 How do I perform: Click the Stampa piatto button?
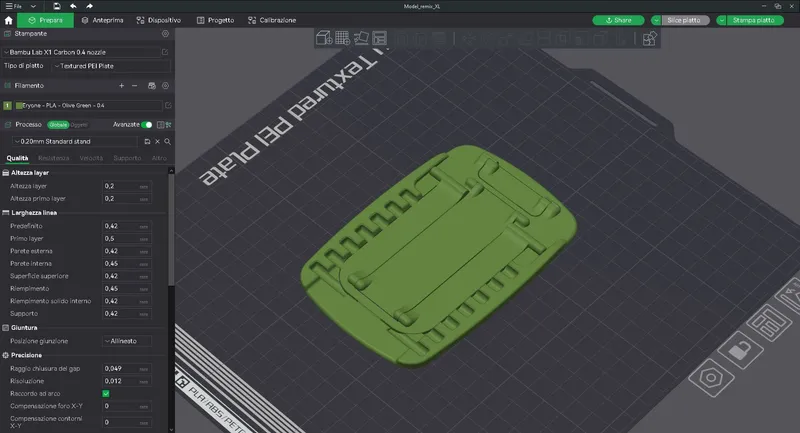pyautogui.click(x=754, y=20)
